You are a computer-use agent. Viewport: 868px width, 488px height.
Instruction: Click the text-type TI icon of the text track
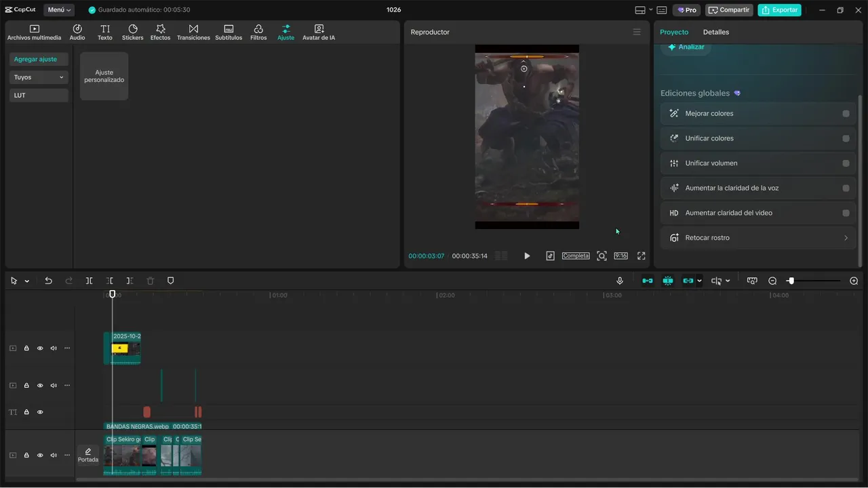pos(13,412)
